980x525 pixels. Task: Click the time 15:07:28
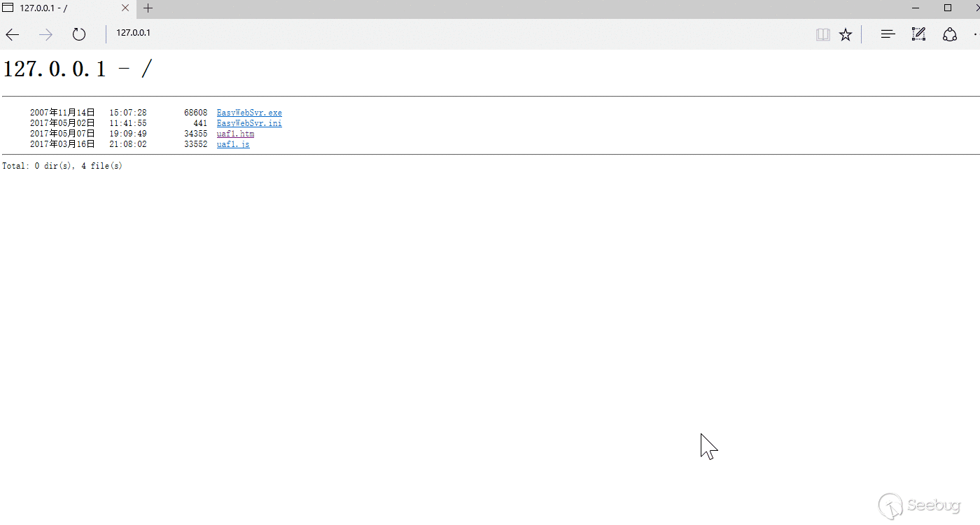pos(128,113)
